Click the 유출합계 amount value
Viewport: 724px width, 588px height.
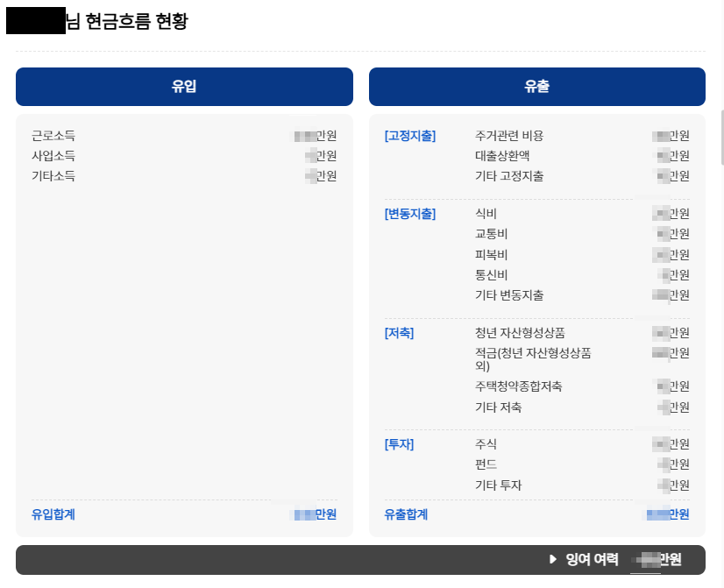click(668, 514)
